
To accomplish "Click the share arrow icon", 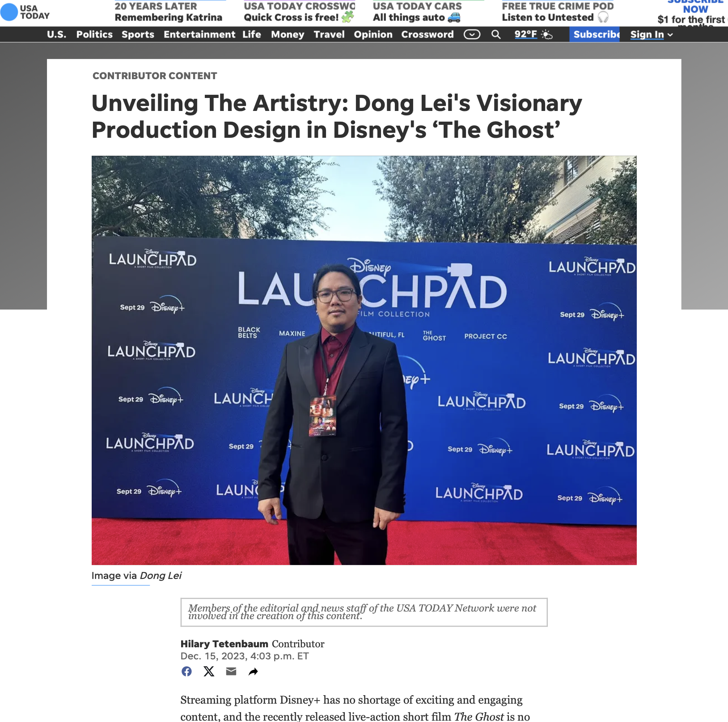I will (x=253, y=671).
